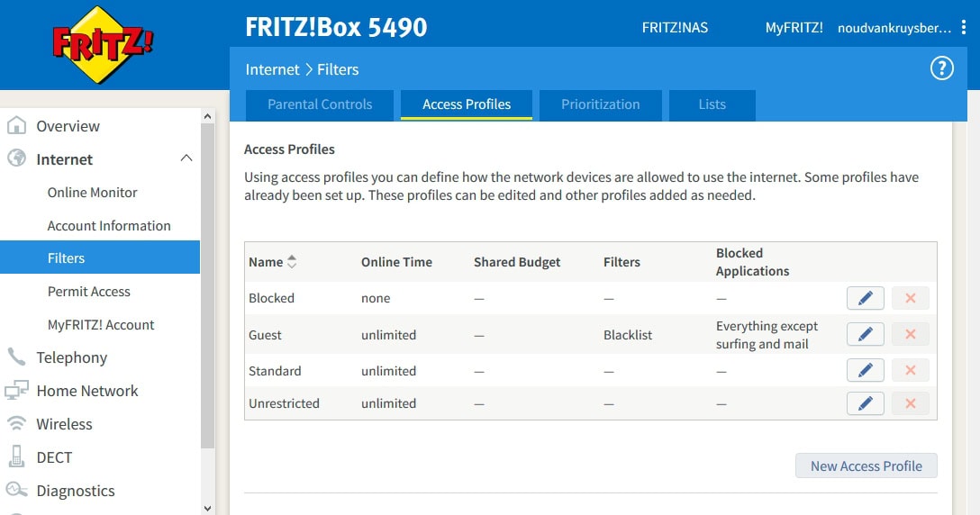Sort profiles by Name column arrows
This screenshot has height=515, width=980.
coord(292,262)
